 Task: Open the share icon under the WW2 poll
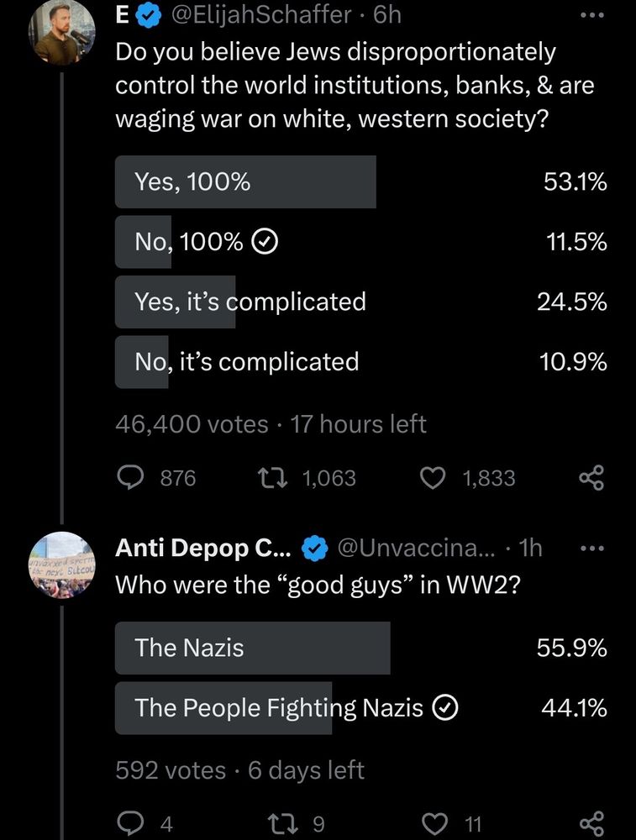click(x=591, y=822)
